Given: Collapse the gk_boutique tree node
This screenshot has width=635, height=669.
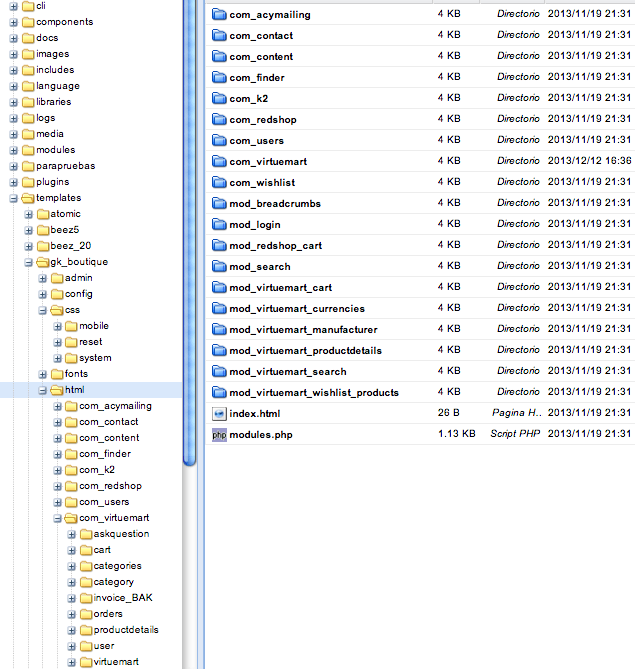Looking at the screenshot, I should (29, 262).
